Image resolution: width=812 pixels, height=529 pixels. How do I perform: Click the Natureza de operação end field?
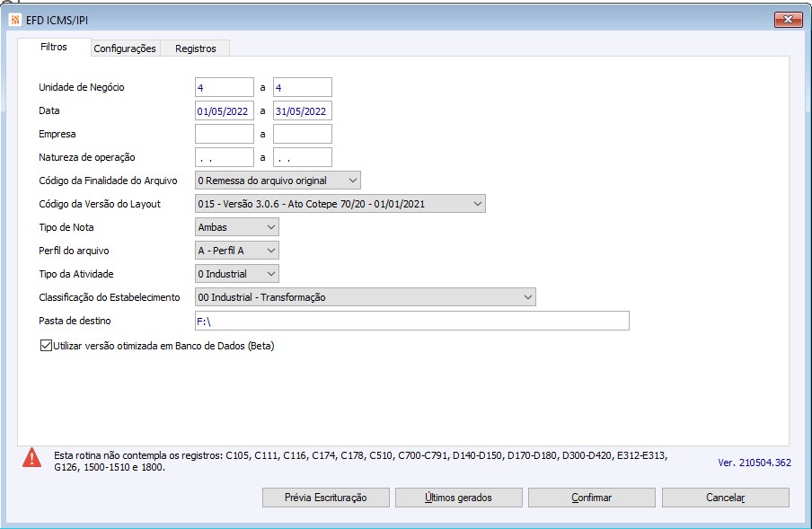point(303,157)
